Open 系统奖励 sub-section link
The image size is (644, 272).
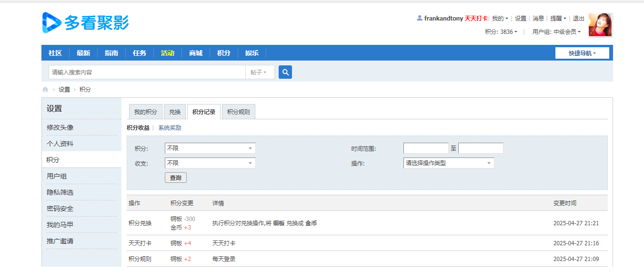170,128
